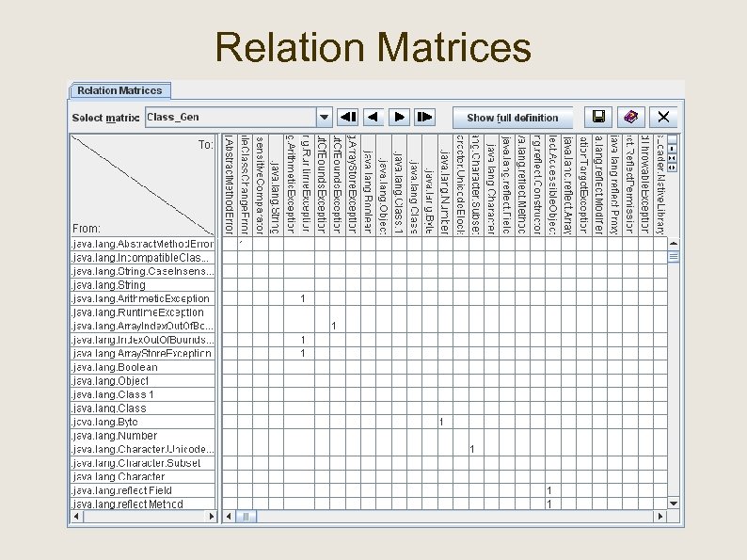Jump to the last matrix arrow
The width and height of the screenshot is (747, 560).
[x=424, y=118]
